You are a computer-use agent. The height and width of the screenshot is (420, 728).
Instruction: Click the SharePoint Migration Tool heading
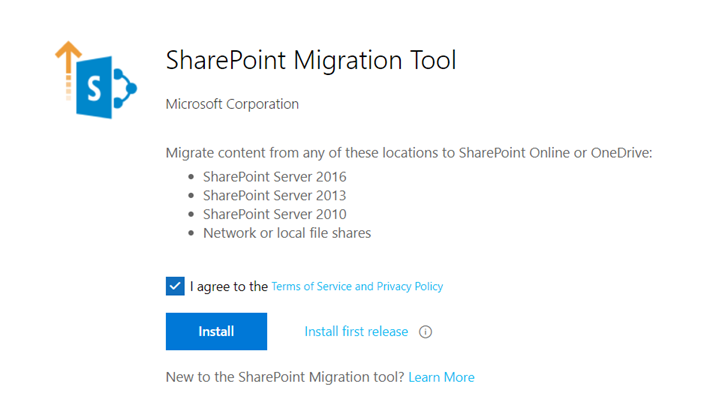point(311,61)
